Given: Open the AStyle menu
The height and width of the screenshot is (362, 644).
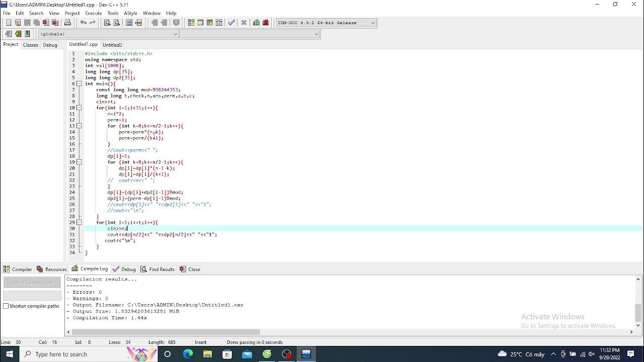Looking at the screenshot, I should [x=131, y=13].
